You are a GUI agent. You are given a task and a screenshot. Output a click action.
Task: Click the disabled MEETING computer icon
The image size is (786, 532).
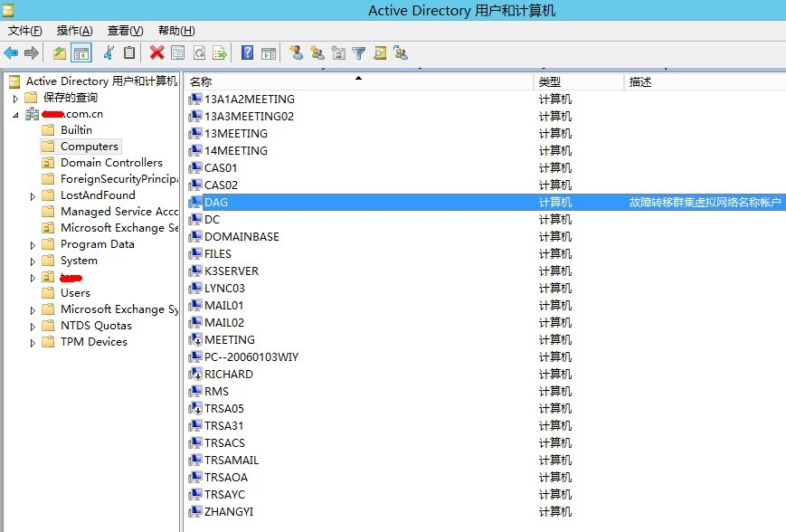195,340
